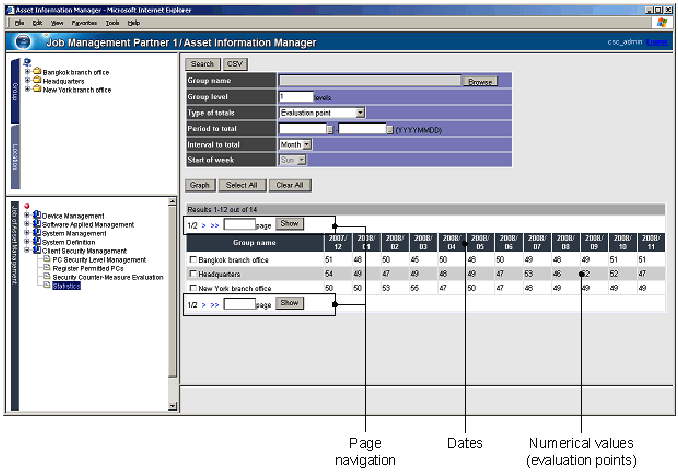Click the upper page number input field
Image resolution: width=678 pixels, height=474 pixels.
240,225
